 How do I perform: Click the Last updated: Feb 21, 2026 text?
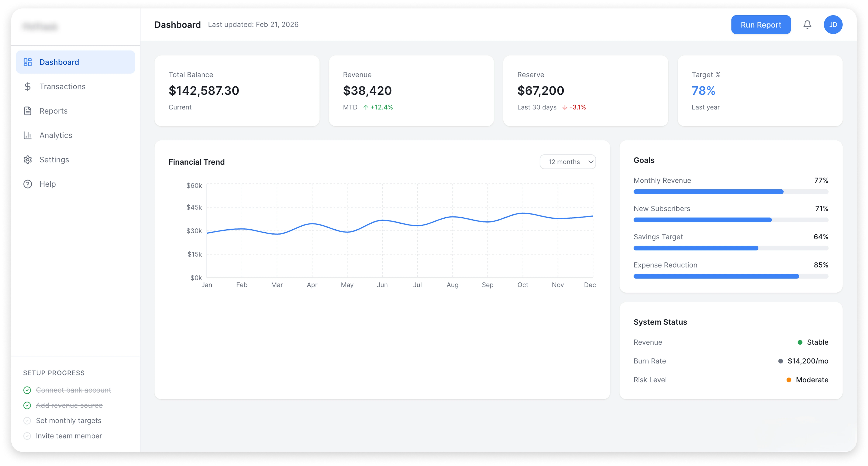[253, 25]
